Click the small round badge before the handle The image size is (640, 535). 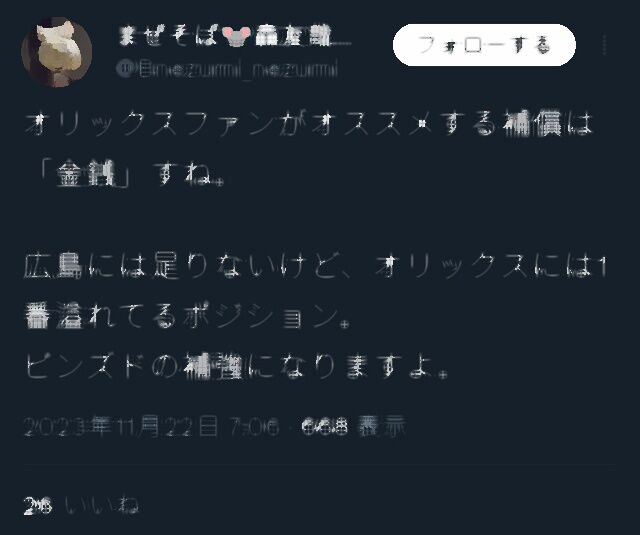123,69
